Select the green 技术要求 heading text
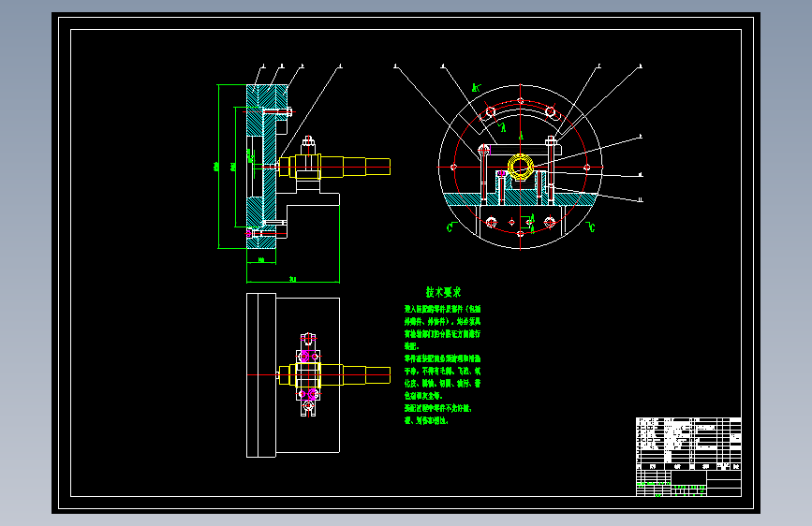 tap(443, 292)
